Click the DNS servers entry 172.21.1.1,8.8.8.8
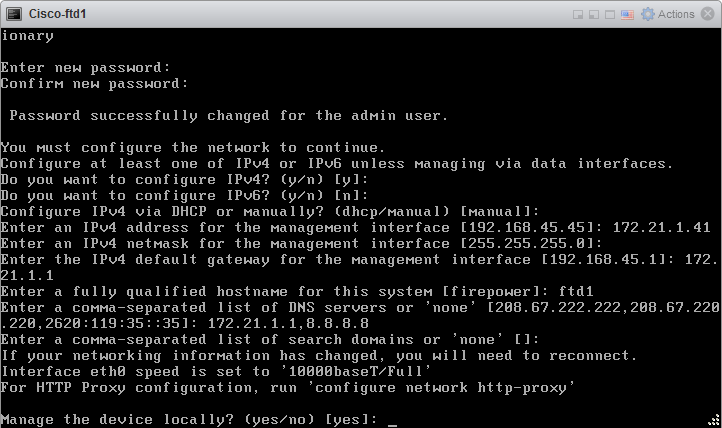Image resolution: width=722 pixels, height=428 pixels. pyautogui.click(x=288, y=323)
